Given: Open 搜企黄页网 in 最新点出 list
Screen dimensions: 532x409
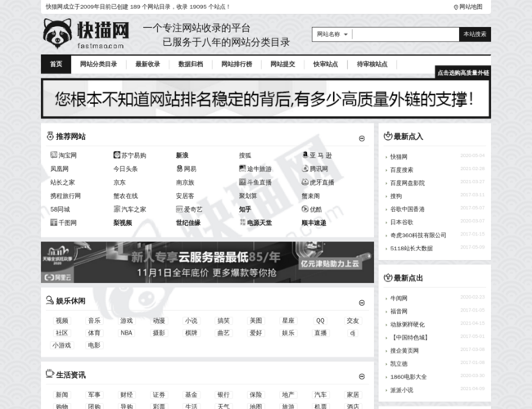Looking at the screenshot, I should [x=404, y=351].
